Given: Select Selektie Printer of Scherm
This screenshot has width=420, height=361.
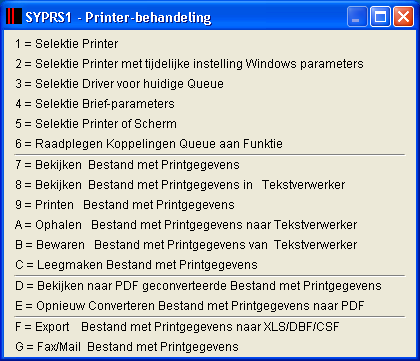Looking at the screenshot, I should click(x=96, y=124).
